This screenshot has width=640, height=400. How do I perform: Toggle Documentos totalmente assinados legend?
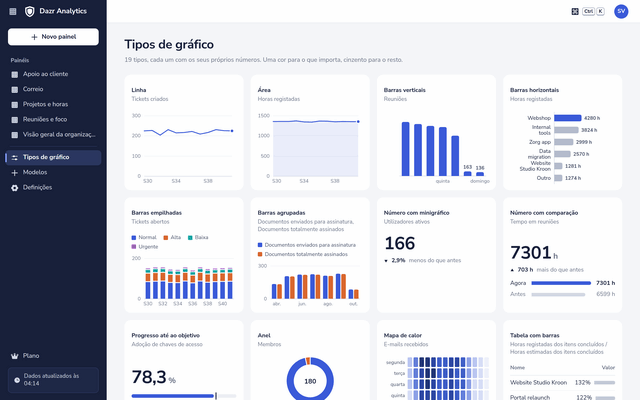pos(302,254)
